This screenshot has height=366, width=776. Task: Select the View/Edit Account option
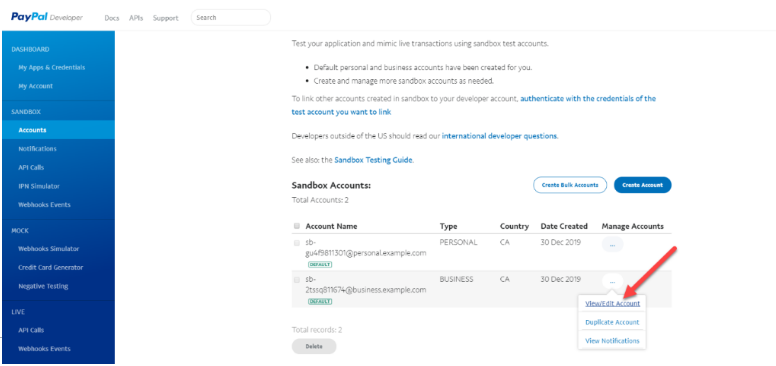point(612,304)
